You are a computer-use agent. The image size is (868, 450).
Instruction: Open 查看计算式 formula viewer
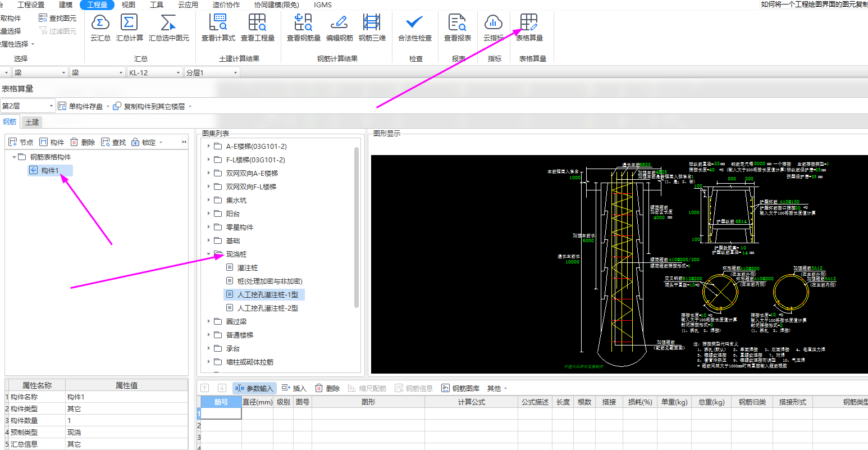pyautogui.click(x=218, y=28)
